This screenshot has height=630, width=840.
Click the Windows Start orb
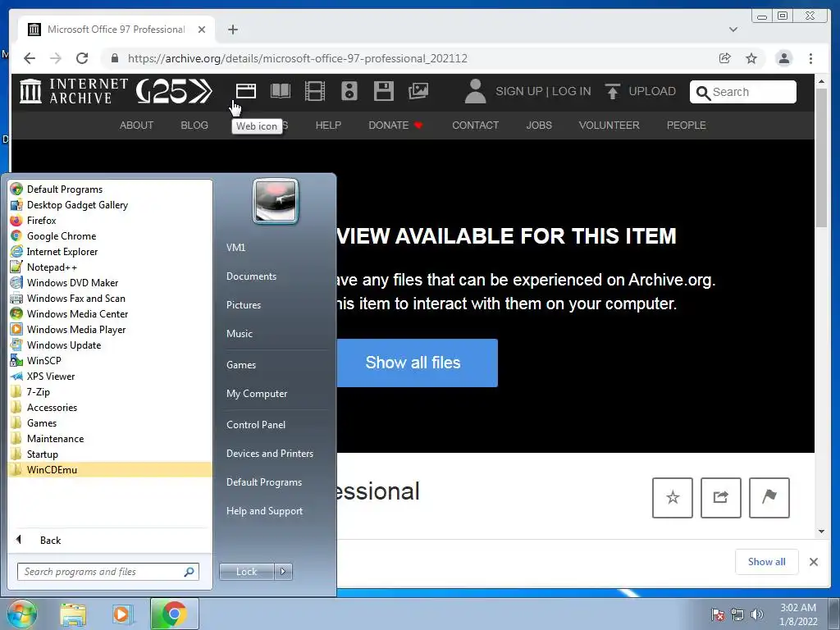click(21, 614)
